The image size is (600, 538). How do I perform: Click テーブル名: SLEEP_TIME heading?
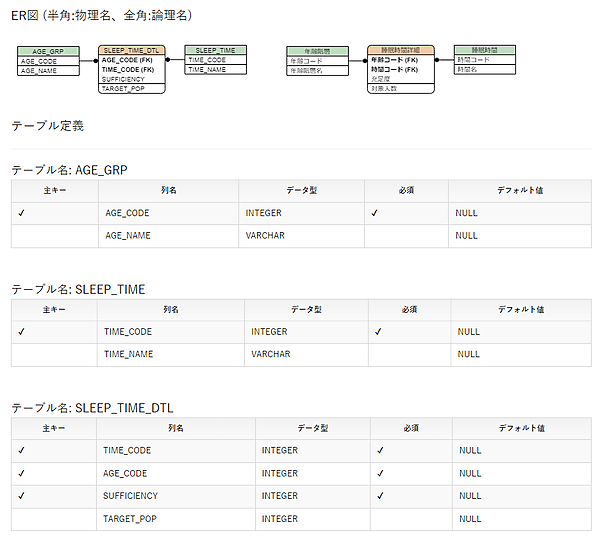pos(78,289)
